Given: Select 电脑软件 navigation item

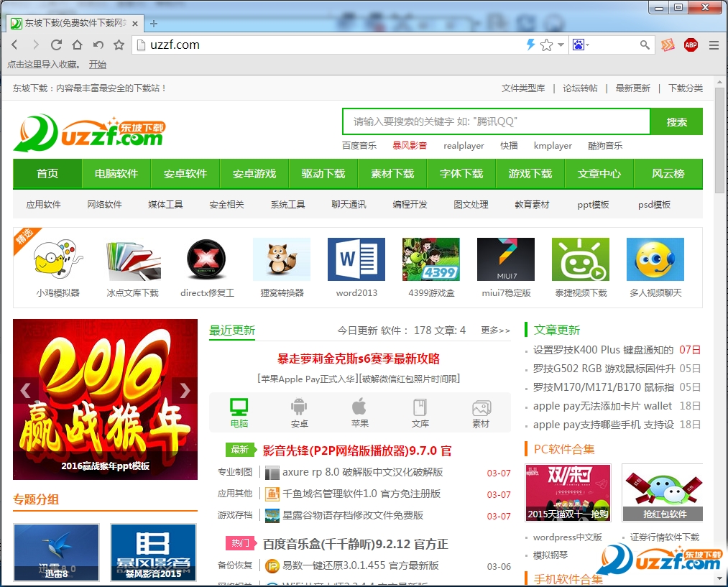Looking at the screenshot, I should (x=116, y=174).
